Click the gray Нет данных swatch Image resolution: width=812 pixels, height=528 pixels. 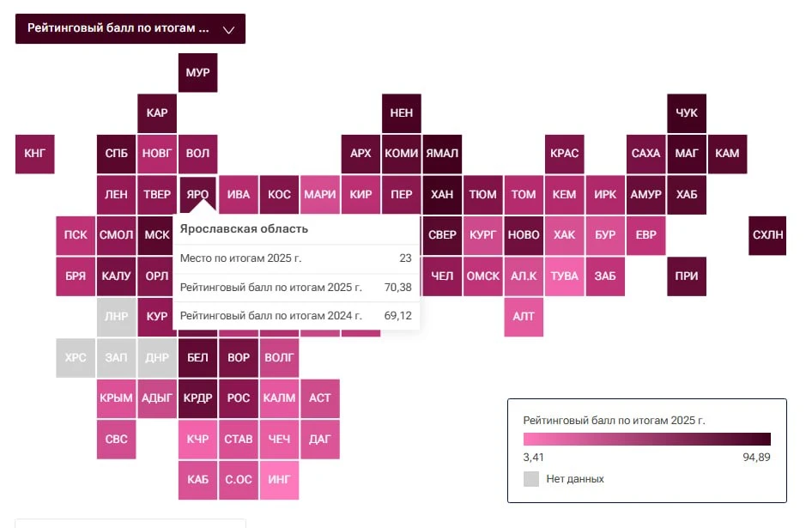pyautogui.click(x=531, y=479)
